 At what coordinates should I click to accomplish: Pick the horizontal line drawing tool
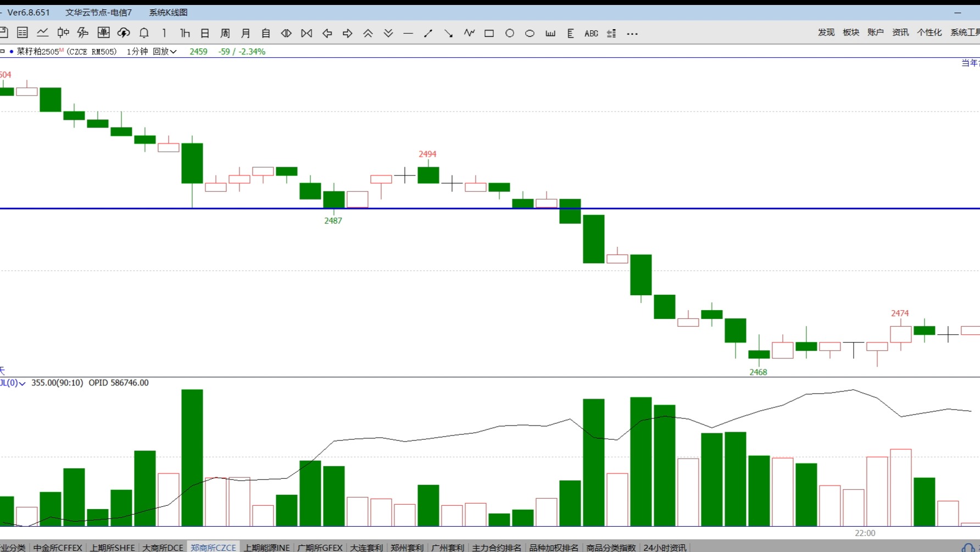click(408, 34)
